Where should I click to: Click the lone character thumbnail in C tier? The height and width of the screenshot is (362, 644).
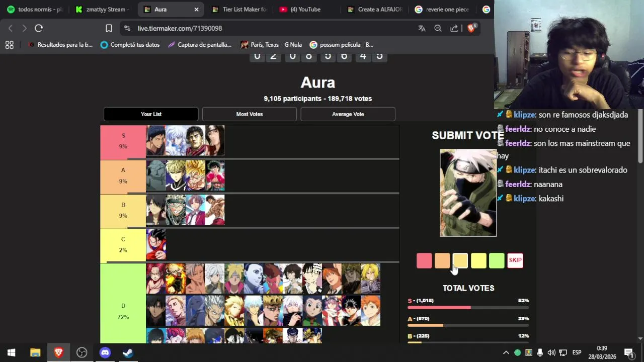pos(156,245)
